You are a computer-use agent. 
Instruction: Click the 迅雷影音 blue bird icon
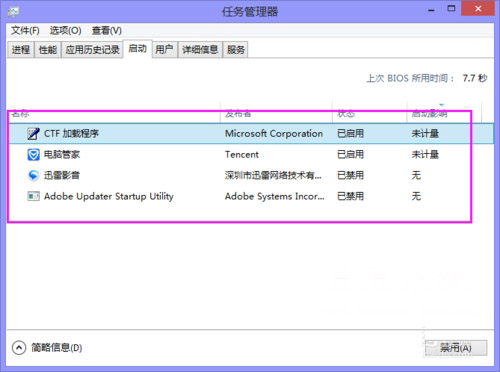coord(33,175)
